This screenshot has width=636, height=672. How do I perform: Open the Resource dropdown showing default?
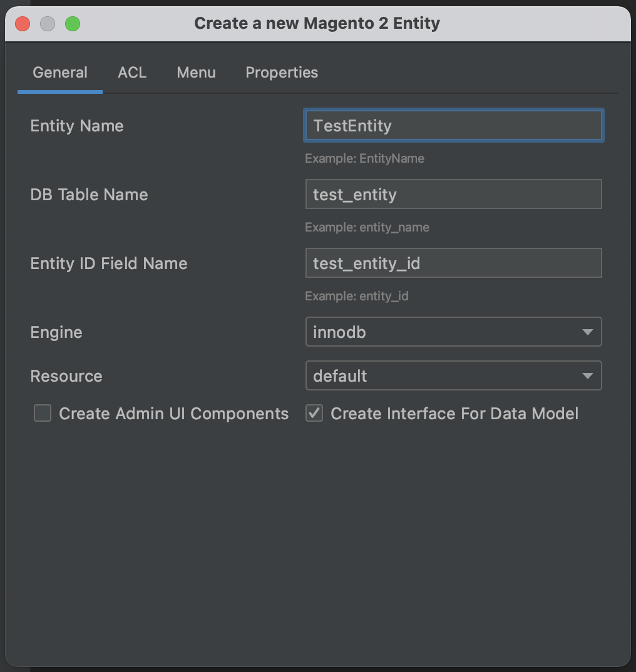pos(454,376)
